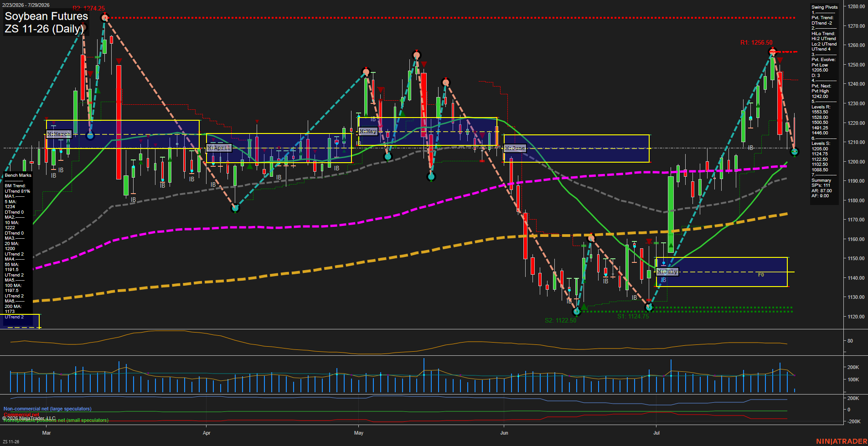
Task: Click the latest pivot low marker near 1205
Action: tap(795, 152)
